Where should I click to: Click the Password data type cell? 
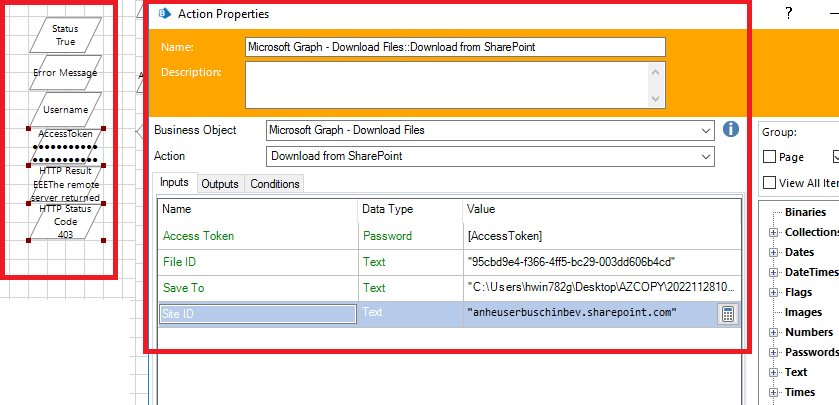pos(410,236)
